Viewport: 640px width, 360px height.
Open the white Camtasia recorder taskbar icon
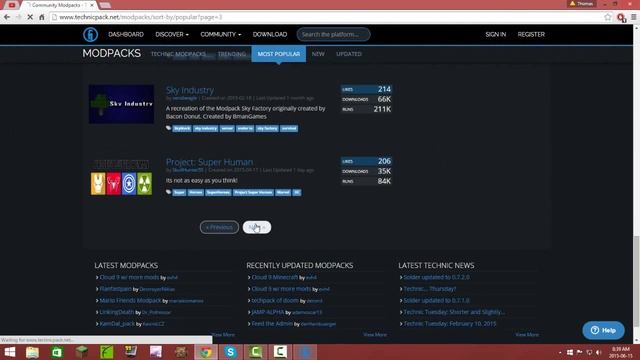[280, 352]
